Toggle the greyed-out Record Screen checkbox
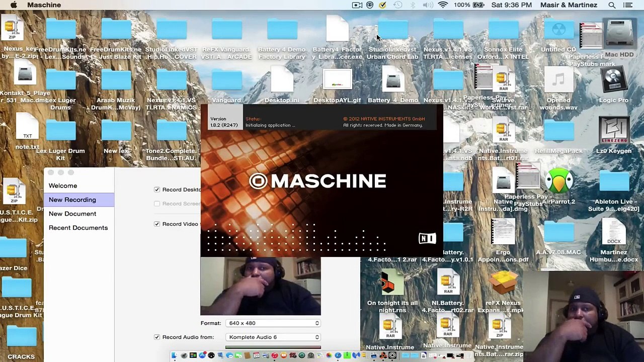Image resolution: width=644 pixels, height=362 pixels. 157,204
